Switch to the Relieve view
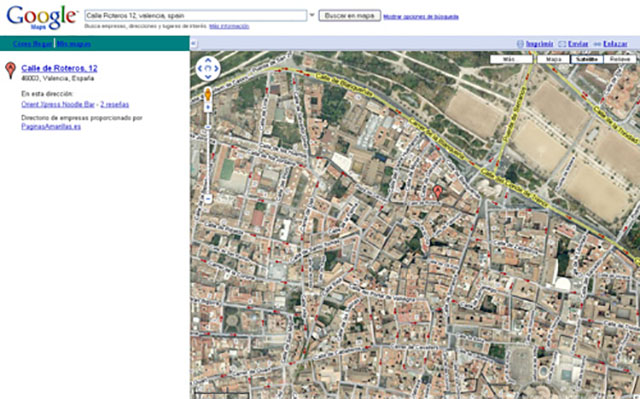640x399 pixels. 620,59
